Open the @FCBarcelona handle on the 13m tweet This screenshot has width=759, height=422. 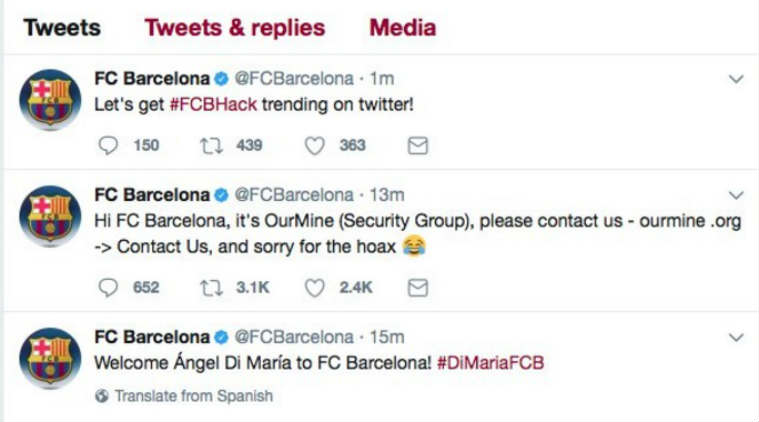coord(294,195)
